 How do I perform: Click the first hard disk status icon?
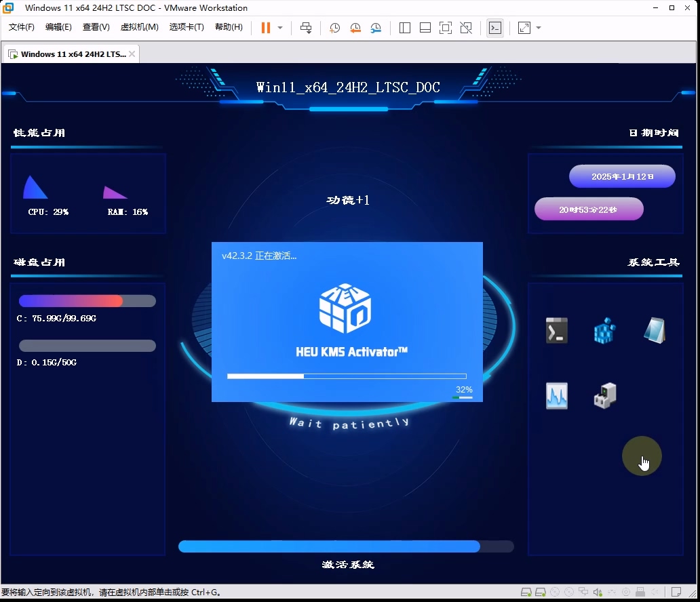(x=526, y=593)
